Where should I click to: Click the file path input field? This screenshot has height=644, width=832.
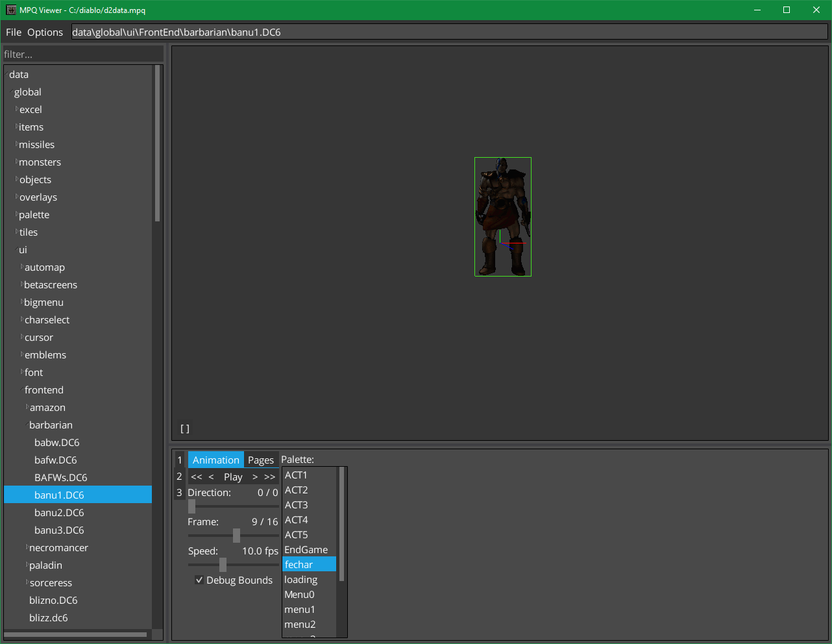point(449,32)
